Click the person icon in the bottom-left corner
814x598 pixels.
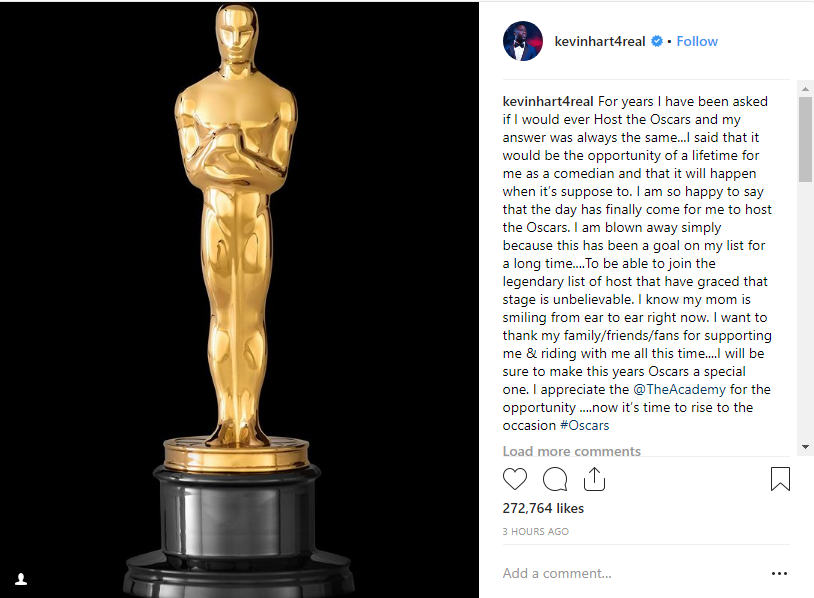coord(22,579)
